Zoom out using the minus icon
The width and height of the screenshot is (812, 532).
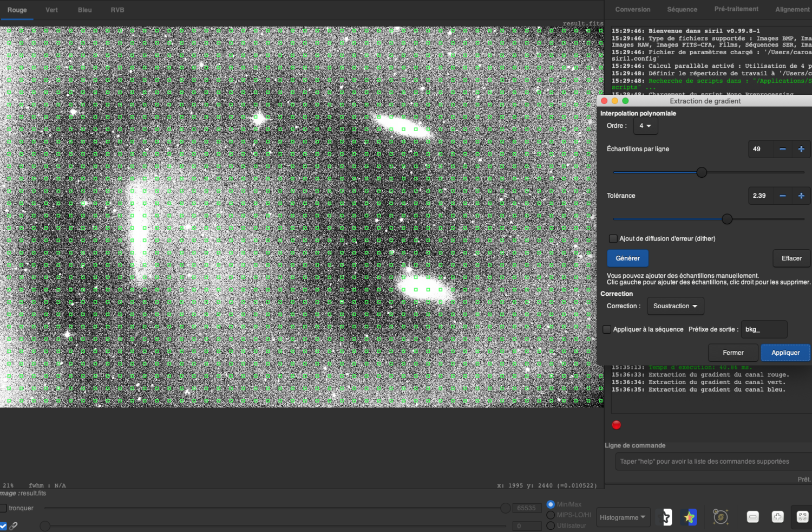click(752, 517)
